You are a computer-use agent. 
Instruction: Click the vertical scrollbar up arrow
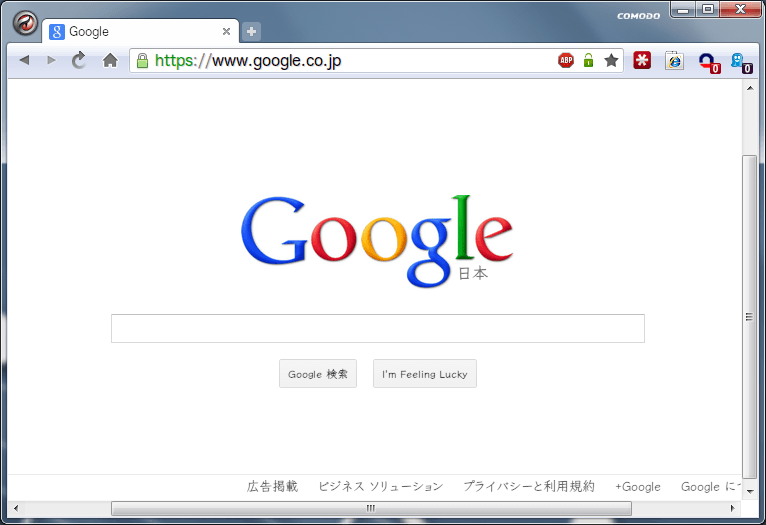pyautogui.click(x=750, y=88)
